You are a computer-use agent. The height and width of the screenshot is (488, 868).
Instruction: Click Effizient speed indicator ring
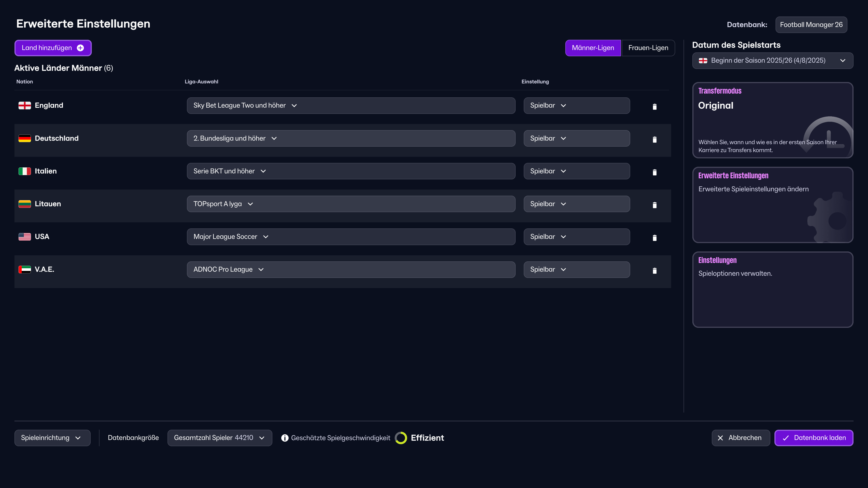(x=401, y=438)
